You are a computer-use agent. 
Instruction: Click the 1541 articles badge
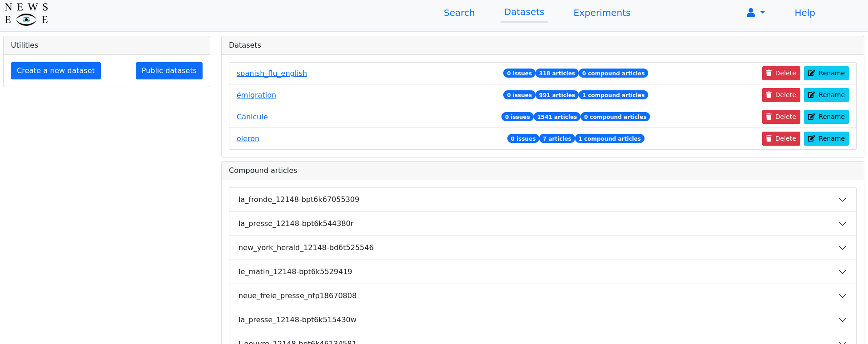coord(557,117)
